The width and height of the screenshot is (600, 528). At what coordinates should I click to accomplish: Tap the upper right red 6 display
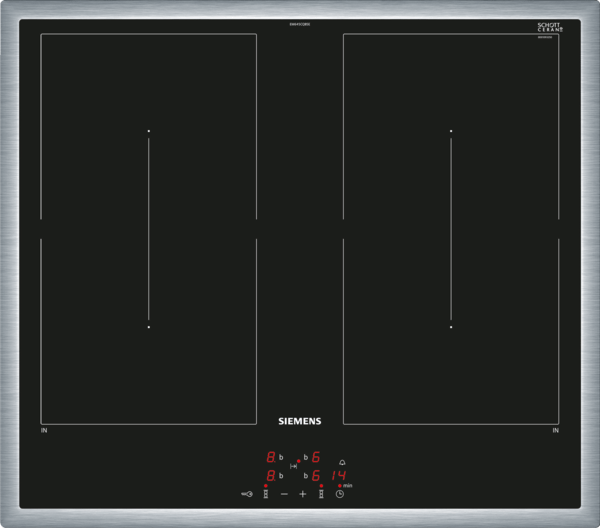[x=316, y=457]
